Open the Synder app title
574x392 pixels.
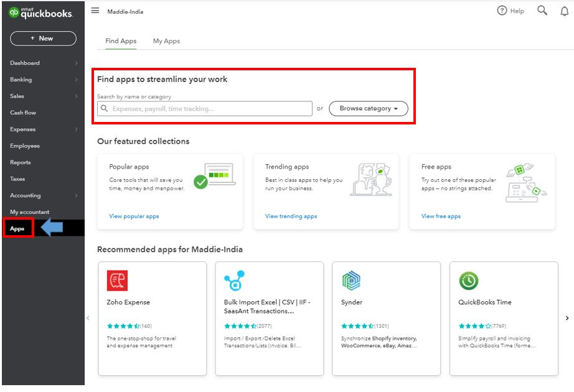tap(352, 302)
